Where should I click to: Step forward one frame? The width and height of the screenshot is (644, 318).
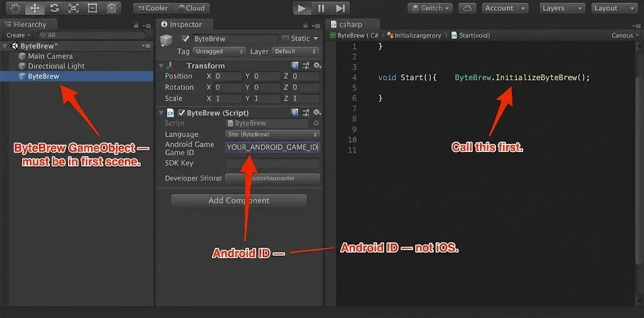340,8
